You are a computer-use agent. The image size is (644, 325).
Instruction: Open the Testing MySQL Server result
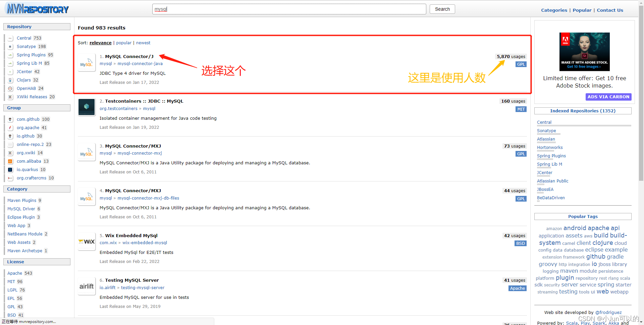(x=132, y=280)
